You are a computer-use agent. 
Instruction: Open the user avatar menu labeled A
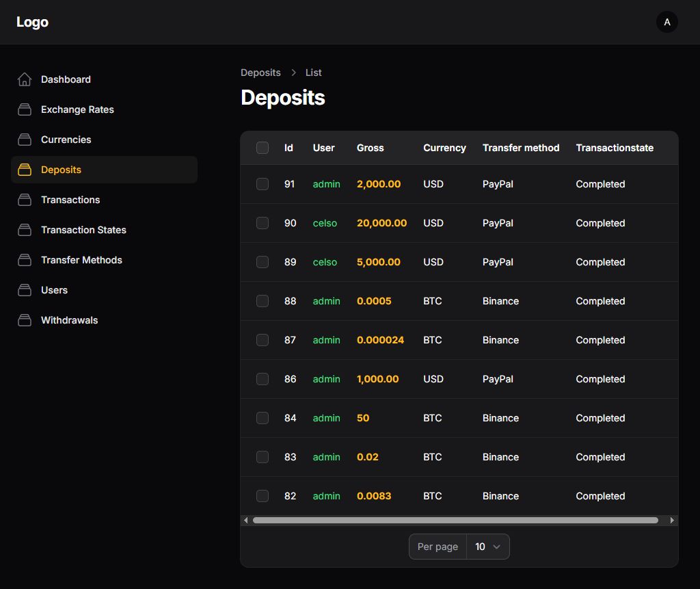click(x=667, y=22)
